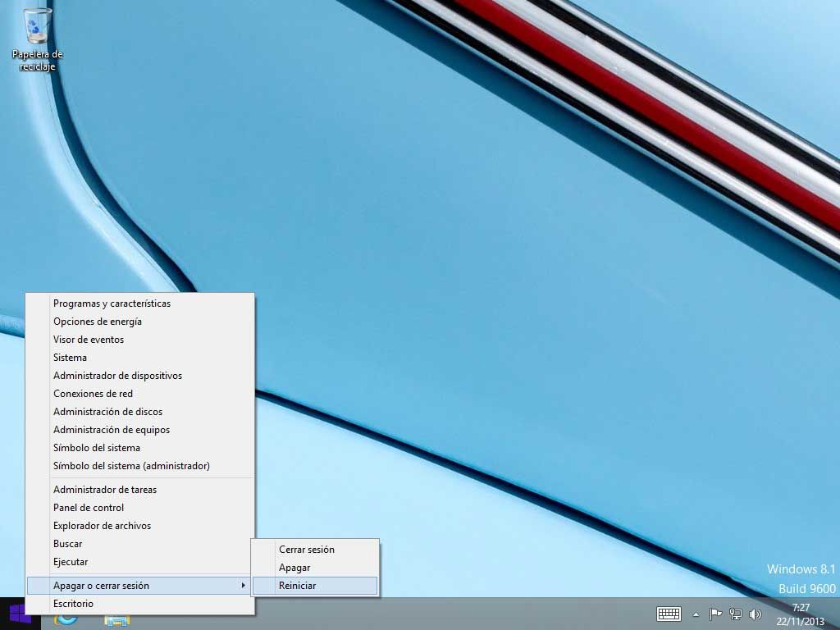Open Action Center flag icon
This screenshot has width=840, height=630.
[715, 614]
